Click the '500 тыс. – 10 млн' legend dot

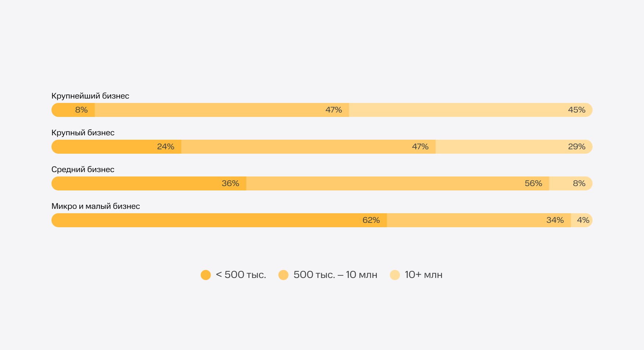pos(283,275)
